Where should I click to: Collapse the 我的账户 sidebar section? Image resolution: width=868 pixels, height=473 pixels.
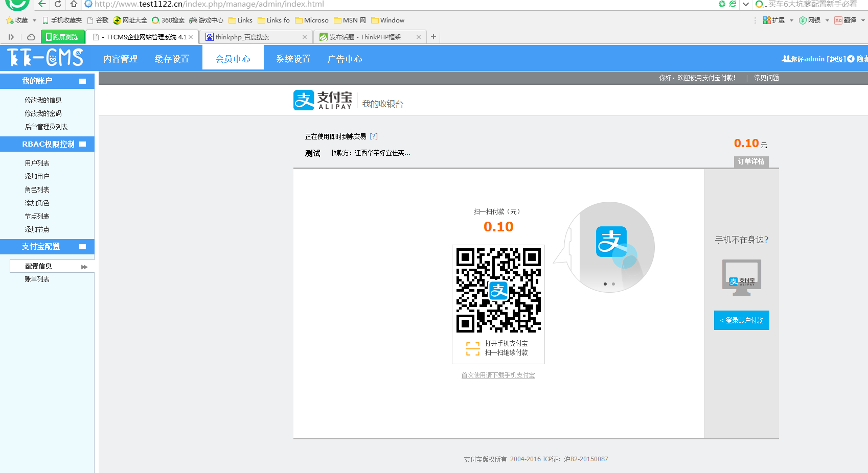tap(82, 81)
